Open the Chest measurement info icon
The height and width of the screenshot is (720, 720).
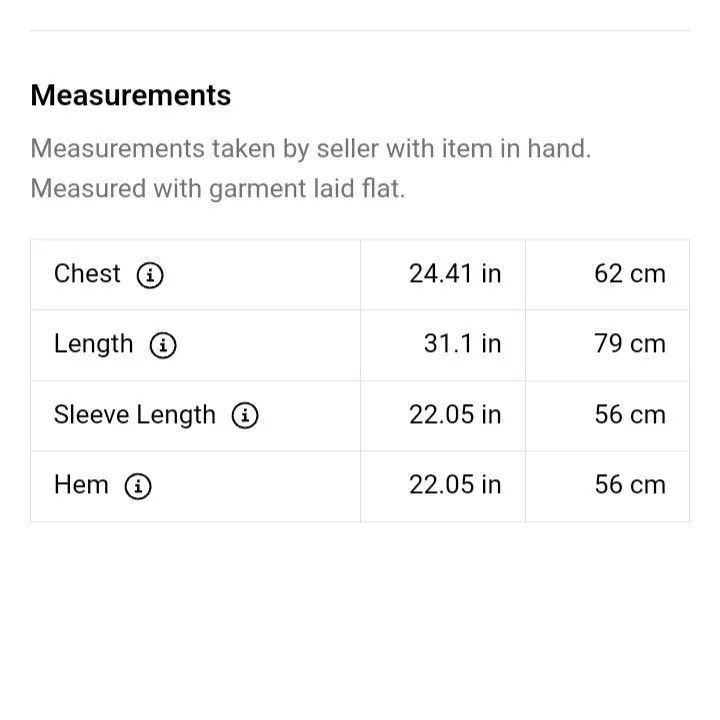[x=150, y=275]
